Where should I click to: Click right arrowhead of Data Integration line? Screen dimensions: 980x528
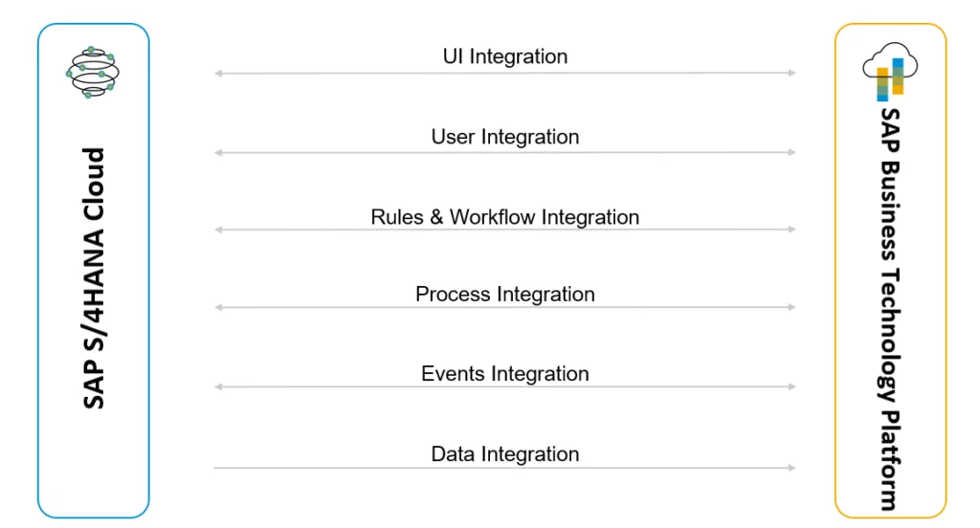point(791,468)
